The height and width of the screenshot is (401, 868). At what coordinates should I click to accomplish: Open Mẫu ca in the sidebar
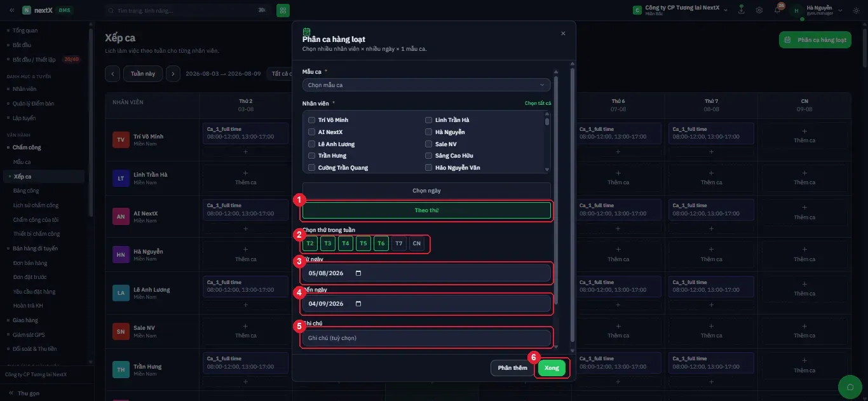click(x=22, y=162)
